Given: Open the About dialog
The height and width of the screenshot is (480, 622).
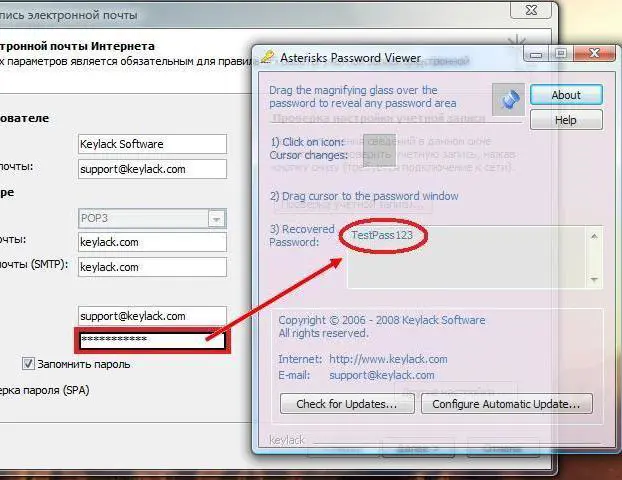Looking at the screenshot, I should pos(566,95).
